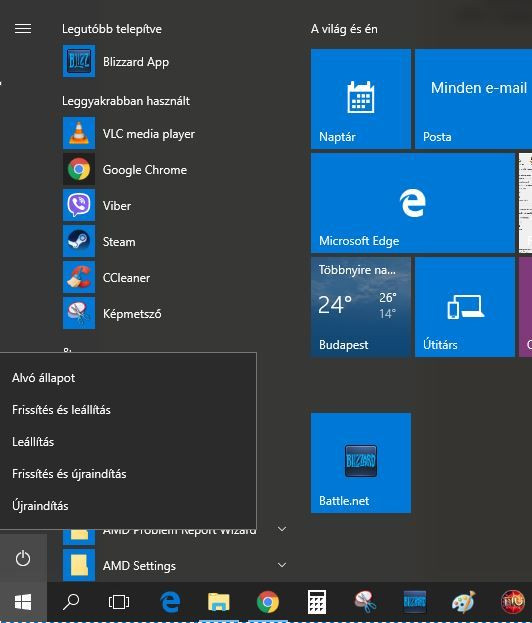This screenshot has width=532, height=623.
Task: Expand AMD Settings folder chevron
Action: pos(282,565)
